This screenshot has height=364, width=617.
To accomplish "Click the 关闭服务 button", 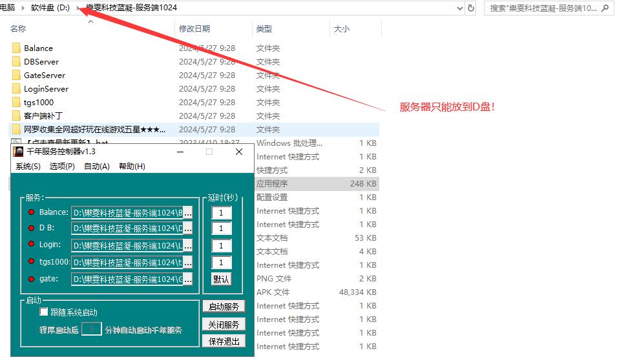I will [x=224, y=324].
